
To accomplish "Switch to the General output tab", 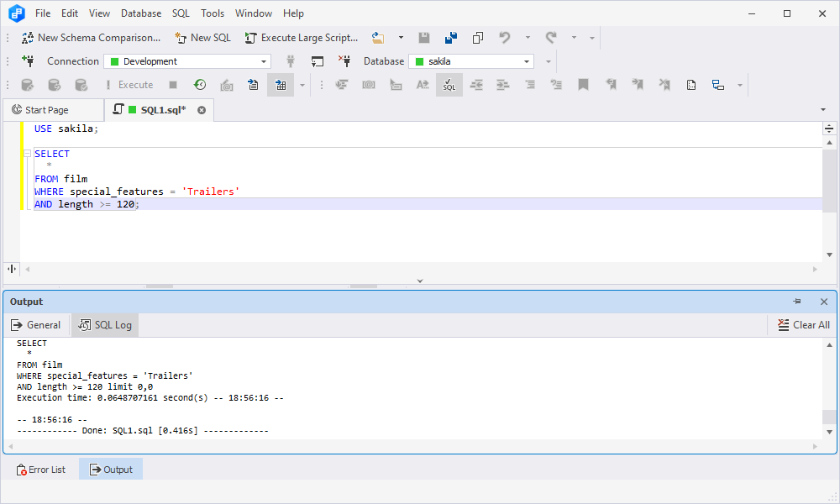I will pyautogui.click(x=36, y=325).
